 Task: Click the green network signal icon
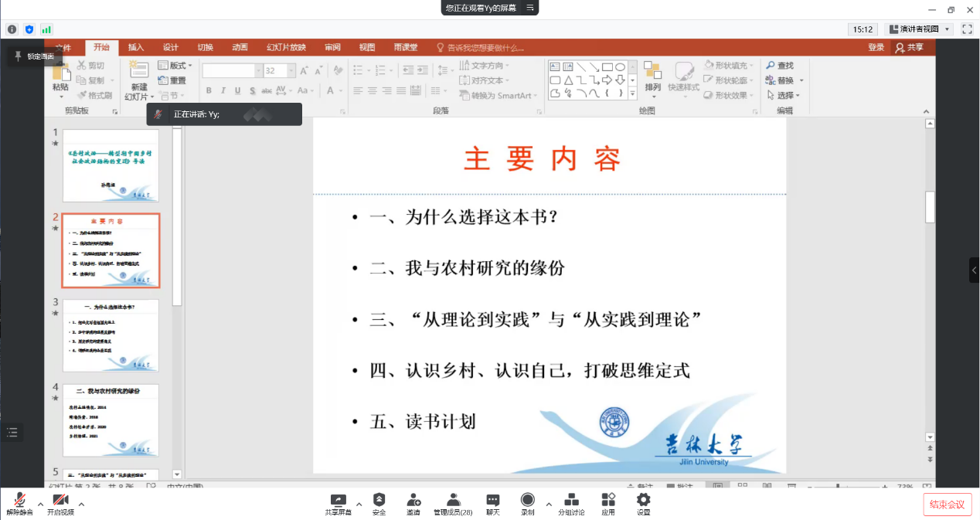point(46,29)
